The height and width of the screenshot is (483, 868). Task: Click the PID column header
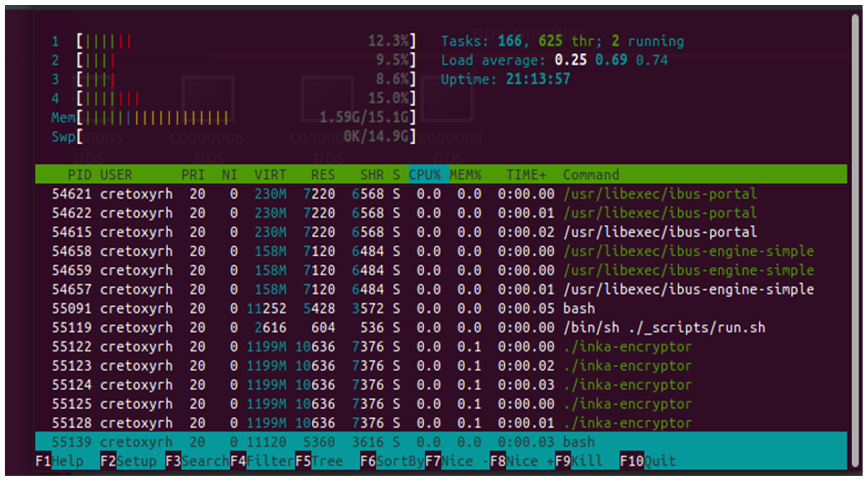(80, 174)
